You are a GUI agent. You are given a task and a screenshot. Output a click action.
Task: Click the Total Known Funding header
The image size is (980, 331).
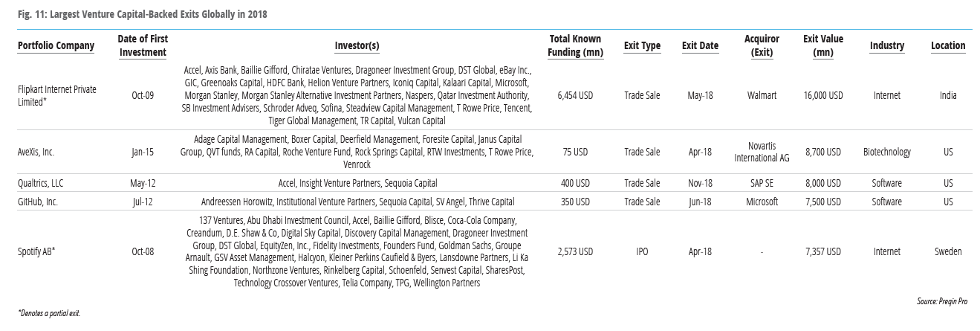574,45
